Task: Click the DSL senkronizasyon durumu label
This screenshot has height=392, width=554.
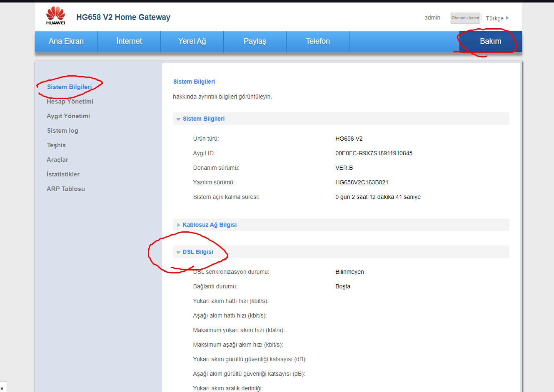Action: coord(231,272)
